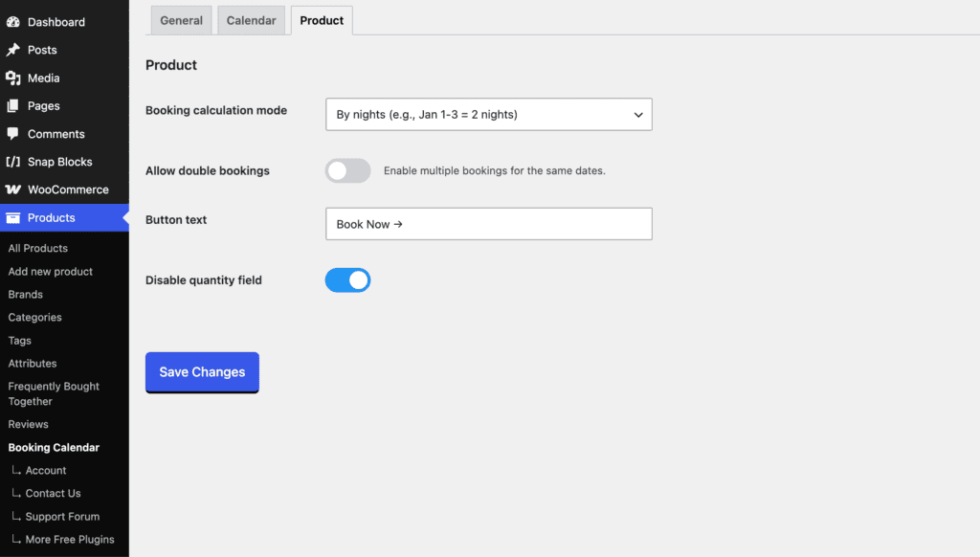Click the Save Changes button
Screen dimensions: 980x557
(x=202, y=372)
